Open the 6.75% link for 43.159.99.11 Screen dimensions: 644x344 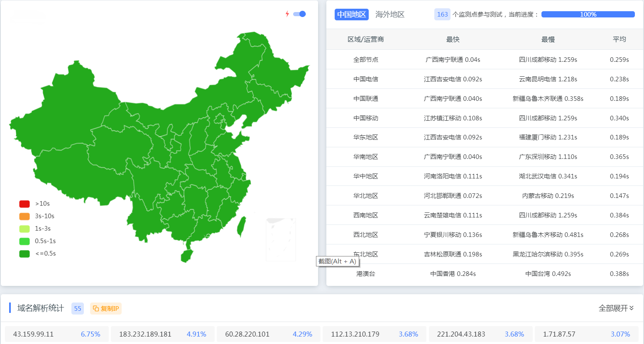[x=90, y=334]
